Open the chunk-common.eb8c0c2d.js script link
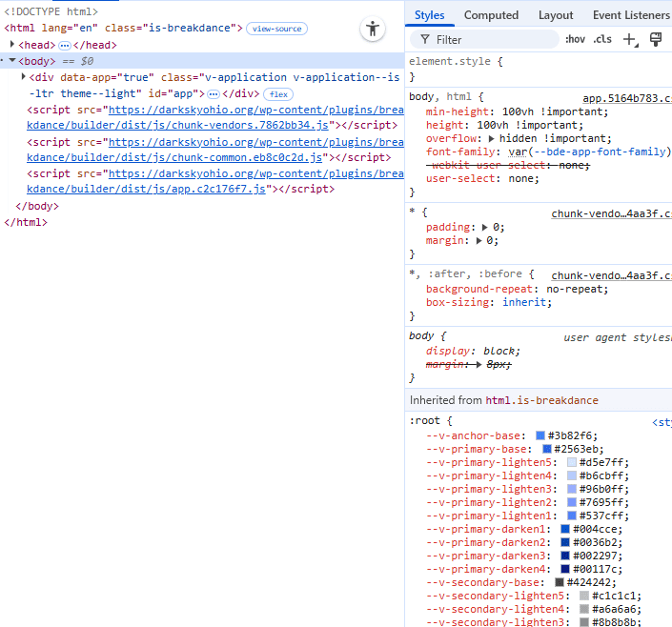 click(x=174, y=158)
